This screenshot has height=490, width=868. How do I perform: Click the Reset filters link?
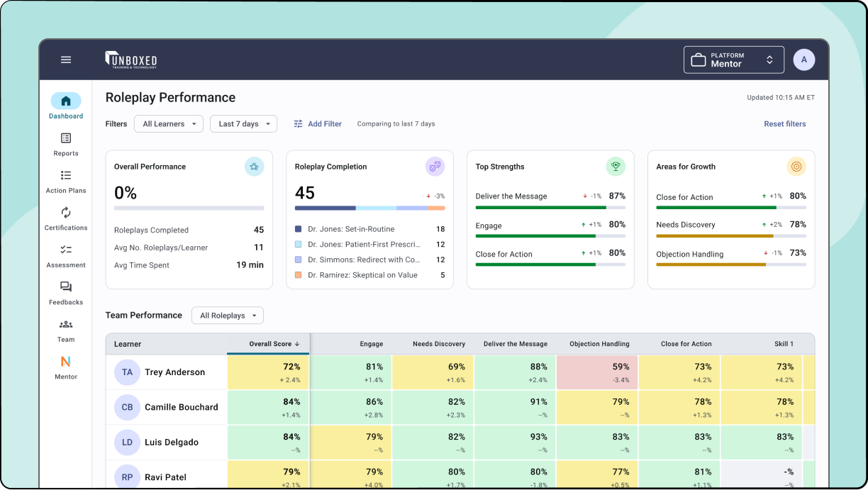point(784,123)
